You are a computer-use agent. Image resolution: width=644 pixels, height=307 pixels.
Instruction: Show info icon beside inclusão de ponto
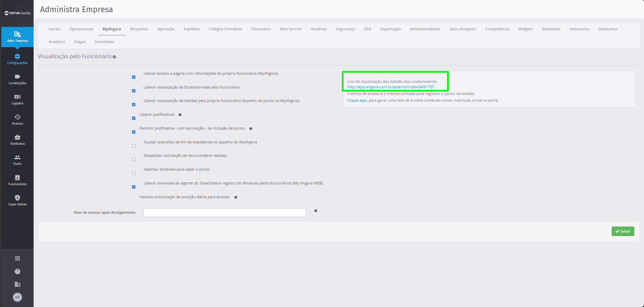point(251,129)
